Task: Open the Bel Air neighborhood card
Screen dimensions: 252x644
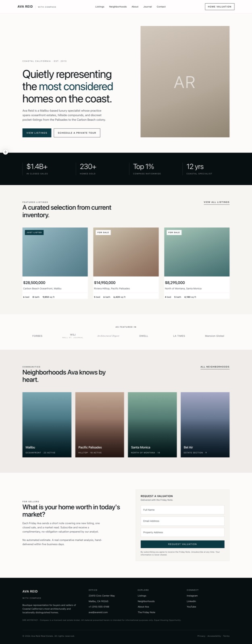Action: point(205,425)
